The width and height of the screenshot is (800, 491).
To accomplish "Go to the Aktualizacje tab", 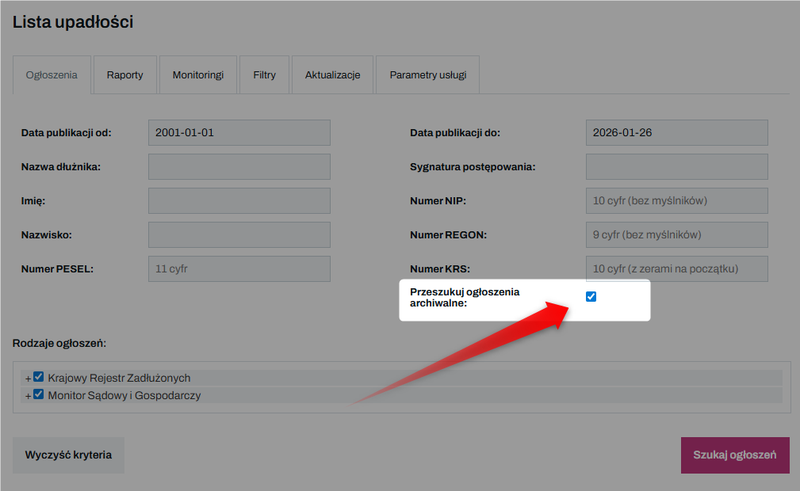I will (332, 75).
